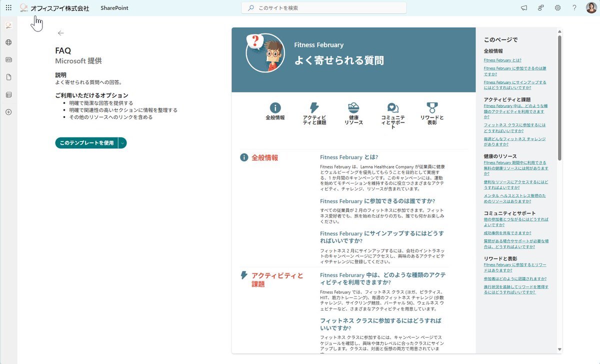The height and width of the screenshot is (364, 600).
Task: Select the home icon in left rail
Action: (x=8, y=25)
